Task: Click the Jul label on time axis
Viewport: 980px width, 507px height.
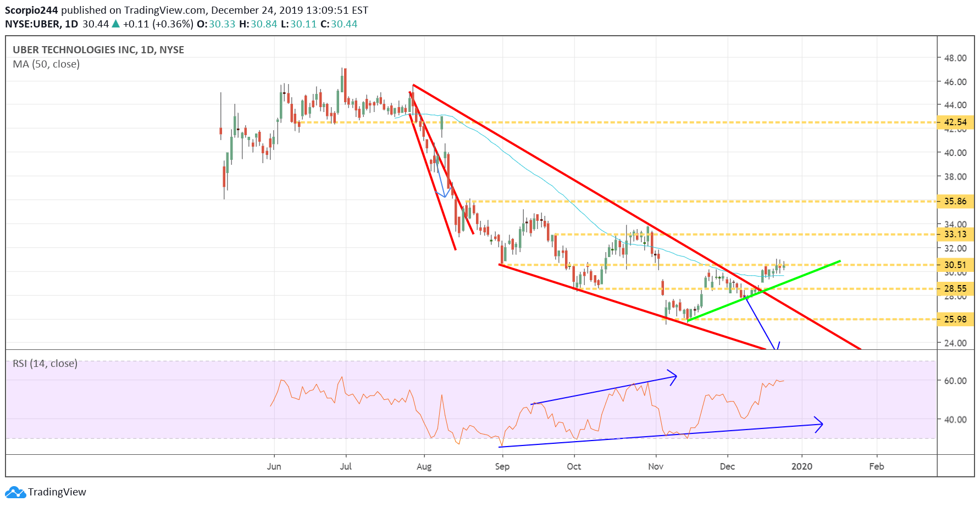Action: [x=346, y=467]
